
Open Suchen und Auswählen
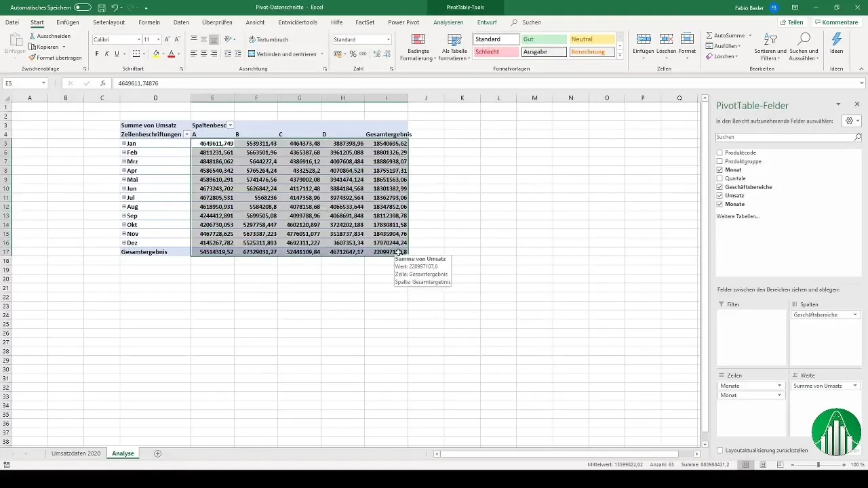tap(804, 46)
